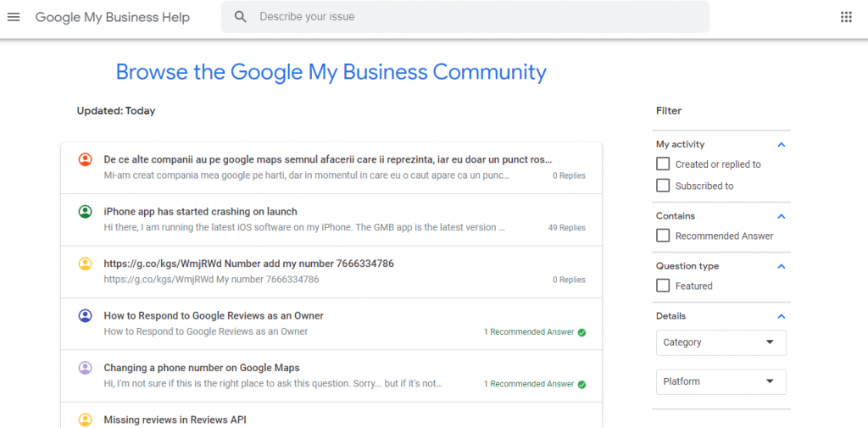Image resolution: width=868 pixels, height=428 pixels.
Task: Click 1 Recommended Answer on Changing a phone number row
Action: click(529, 384)
